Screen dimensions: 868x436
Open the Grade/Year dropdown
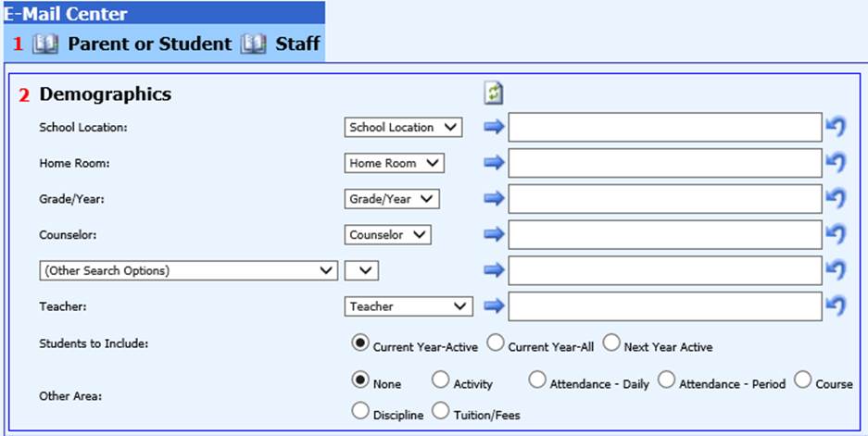pyautogui.click(x=392, y=199)
